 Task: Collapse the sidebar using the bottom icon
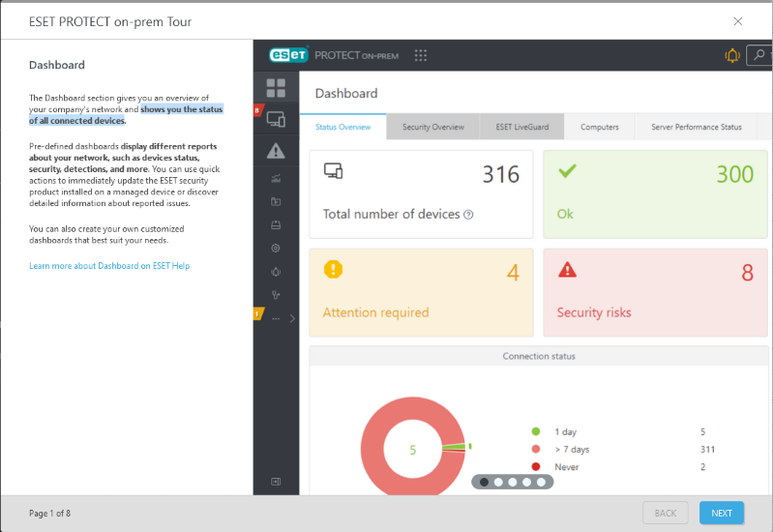(276, 481)
